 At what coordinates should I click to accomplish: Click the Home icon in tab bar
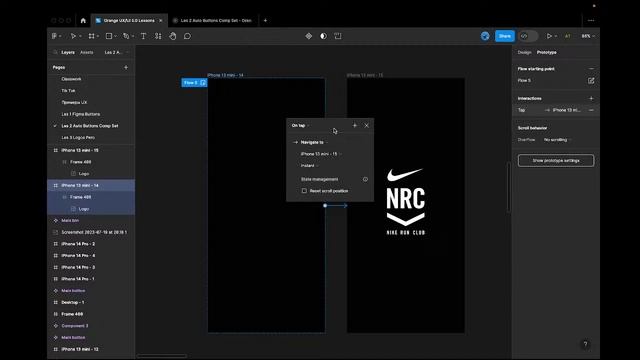pyautogui.click(x=83, y=20)
